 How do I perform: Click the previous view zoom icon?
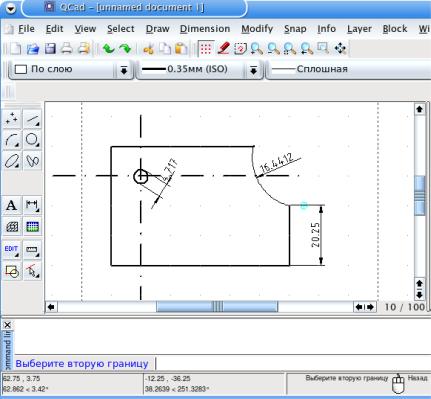point(307,49)
